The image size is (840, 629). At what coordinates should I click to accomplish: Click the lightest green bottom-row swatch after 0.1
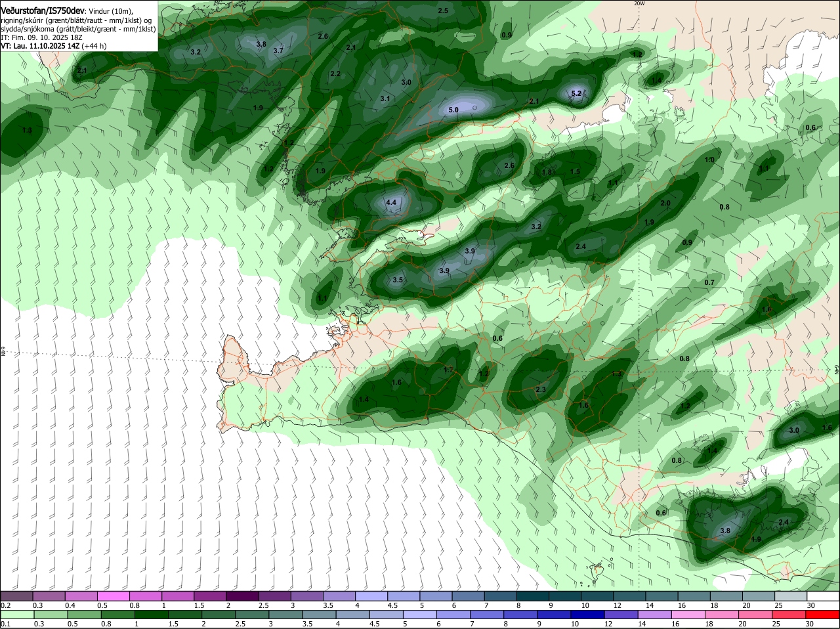tap(18, 615)
